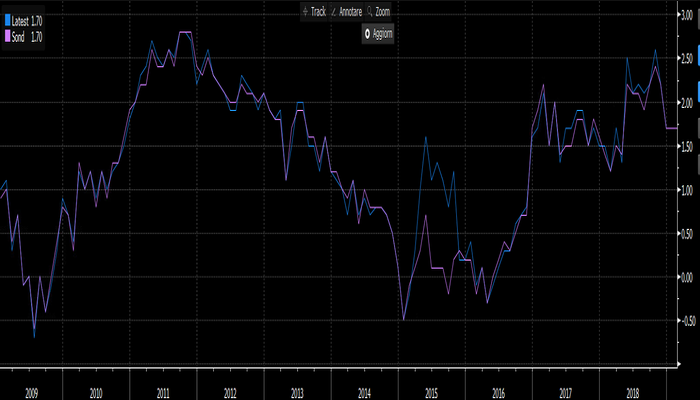Click the 1.50 value on the y-axis

coord(685,146)
